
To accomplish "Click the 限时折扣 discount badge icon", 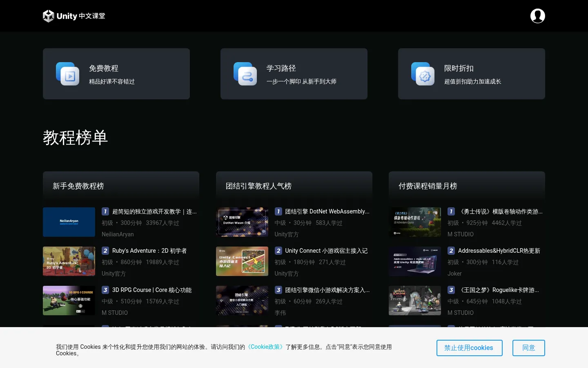I will tap(423, 74).
